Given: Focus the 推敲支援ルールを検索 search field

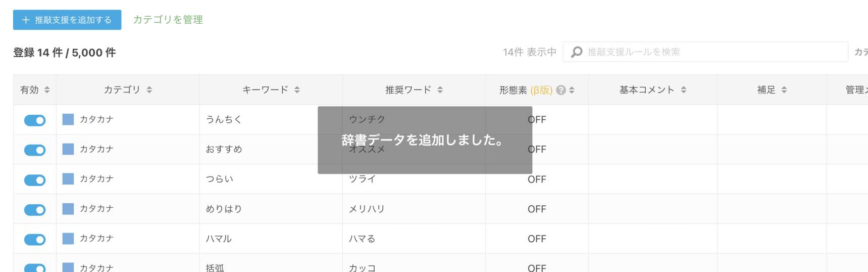Looking at the screenshot, I should [x=705, y=52].
